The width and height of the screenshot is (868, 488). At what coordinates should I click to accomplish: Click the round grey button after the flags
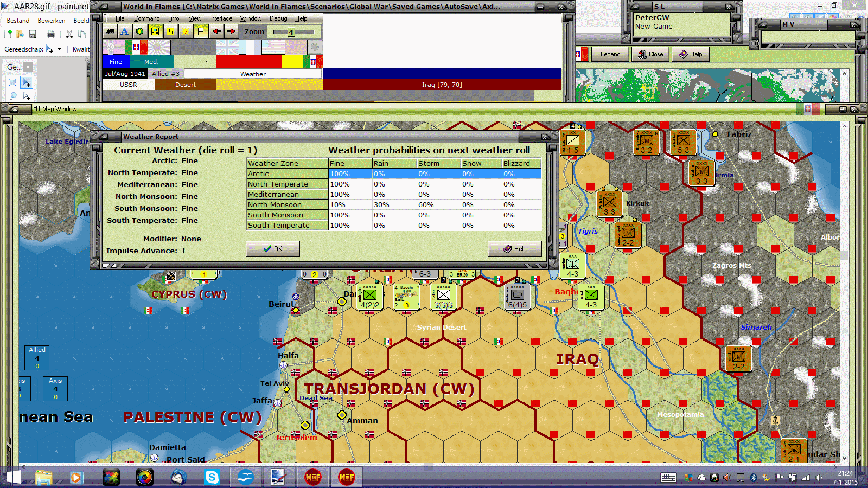tap(314, 47)
